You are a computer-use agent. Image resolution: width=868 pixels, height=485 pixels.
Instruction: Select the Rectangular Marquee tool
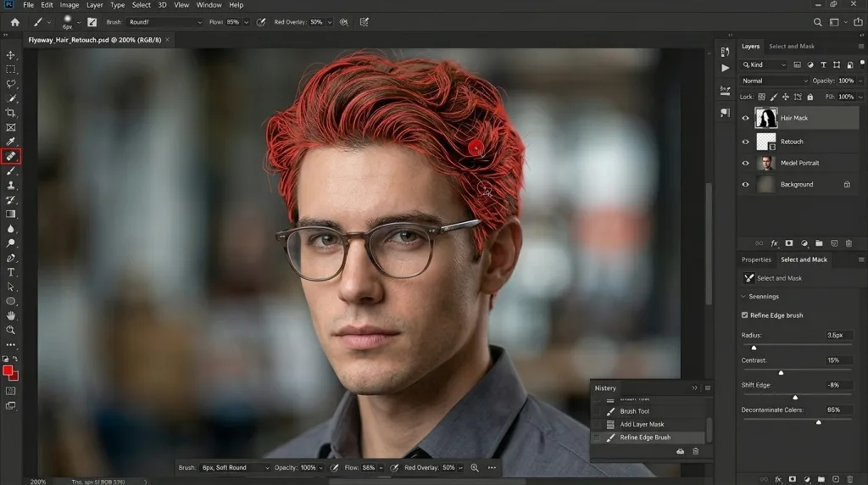tap(10, 70)
